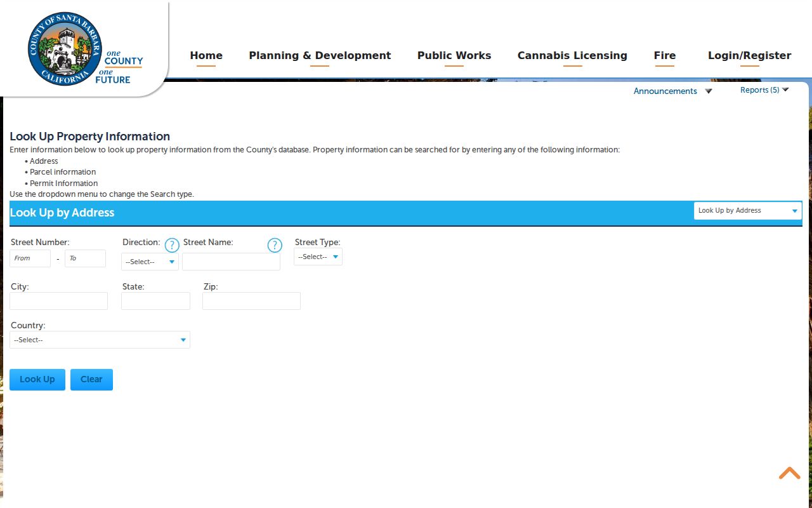Open the Home menu
The width and height of the screenshot is (812, 508).
pos(206,56)
